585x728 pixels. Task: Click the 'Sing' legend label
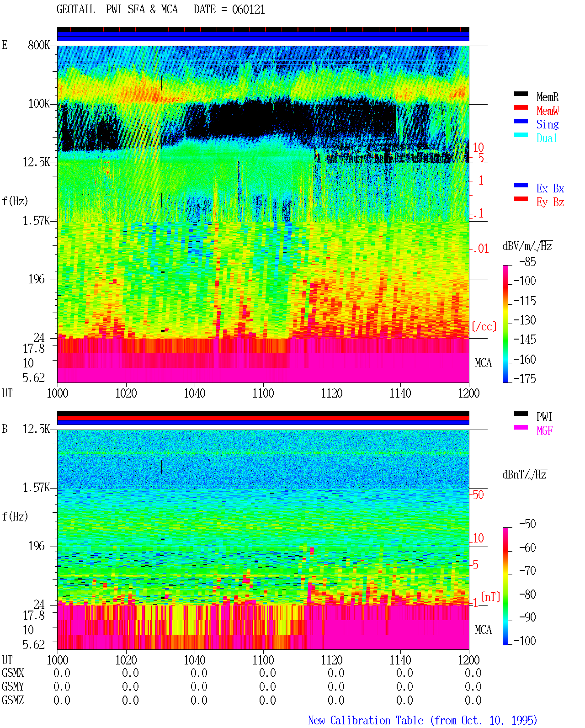tap(548, 124)
